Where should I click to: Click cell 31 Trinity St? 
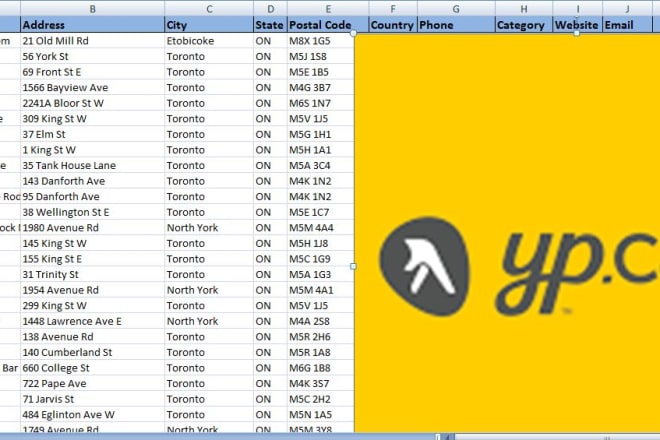click(92, 275)
